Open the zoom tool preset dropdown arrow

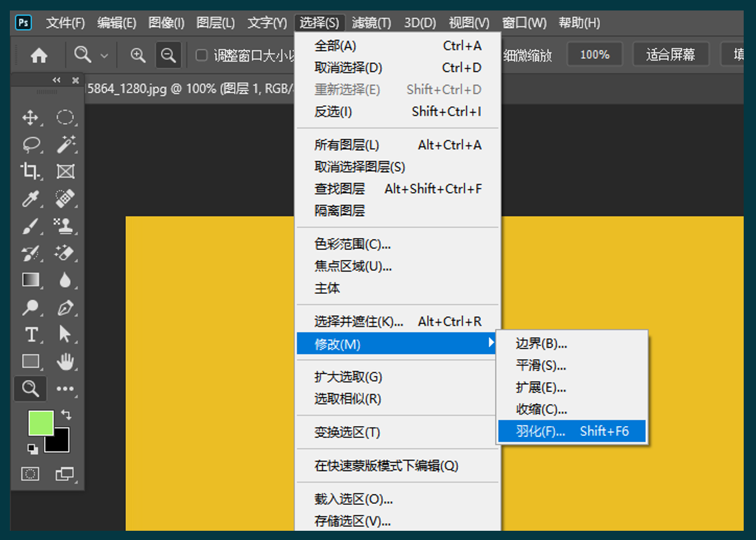tap(104, 55)
